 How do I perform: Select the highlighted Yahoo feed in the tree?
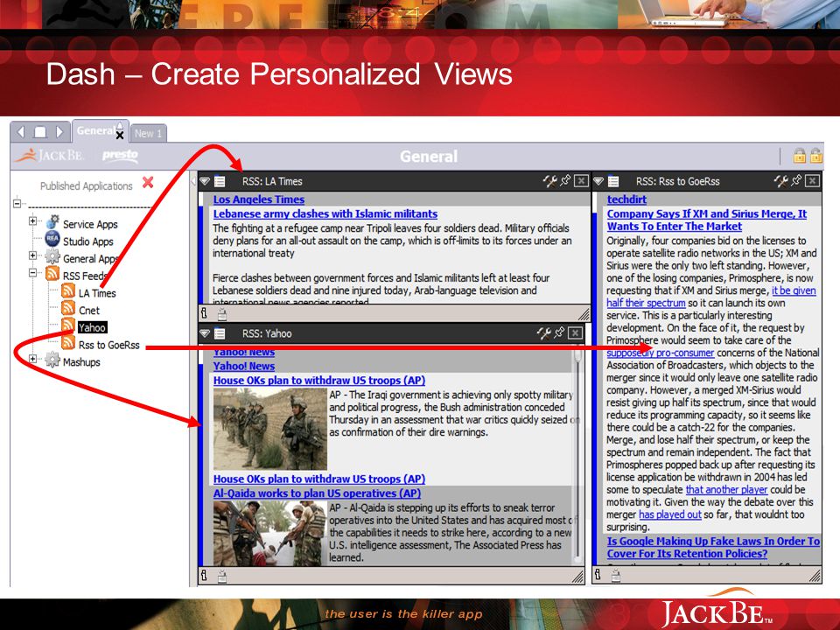point(92,327)
